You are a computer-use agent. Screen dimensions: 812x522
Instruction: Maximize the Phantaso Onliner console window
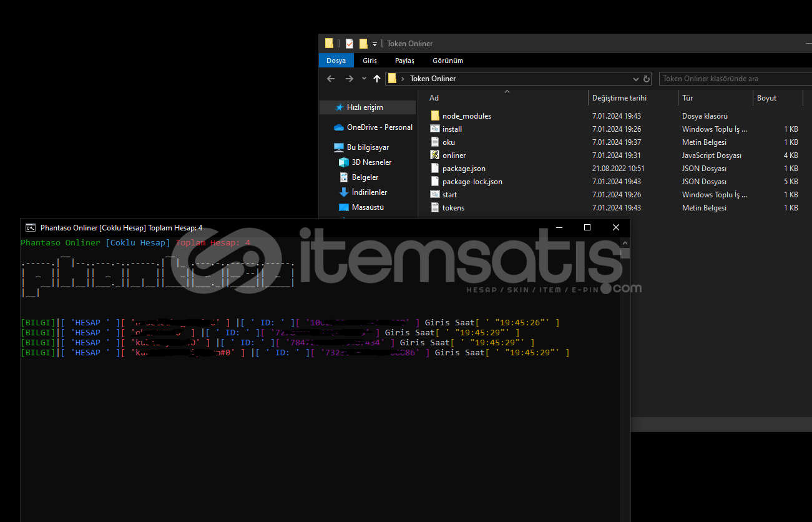[587, 228]
